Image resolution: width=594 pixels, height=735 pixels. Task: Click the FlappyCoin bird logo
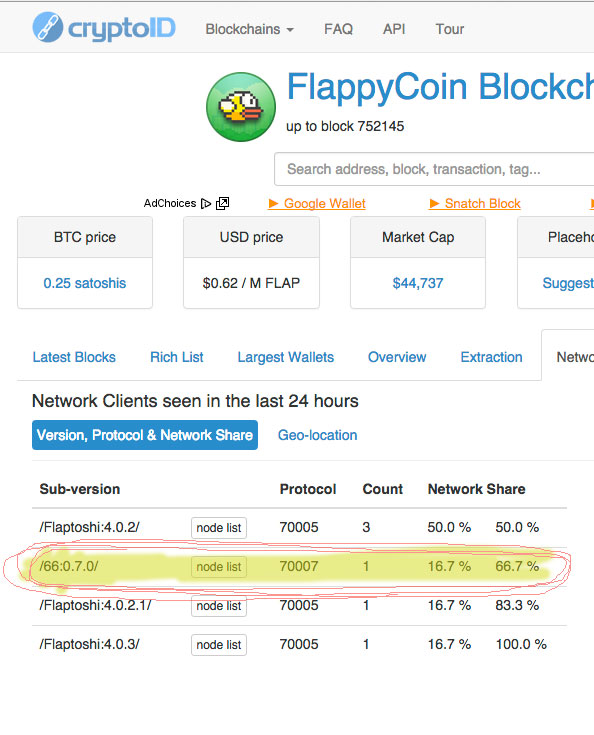(241, 107)
